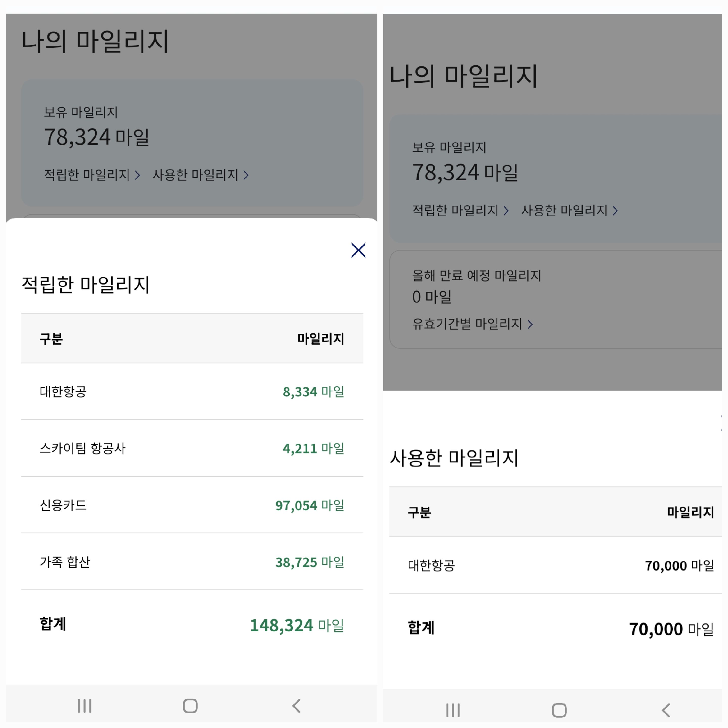The image size is (728, 728).
Task: Select 신용카드 row with 97,054 마일
Action: [x=192, y=505]
